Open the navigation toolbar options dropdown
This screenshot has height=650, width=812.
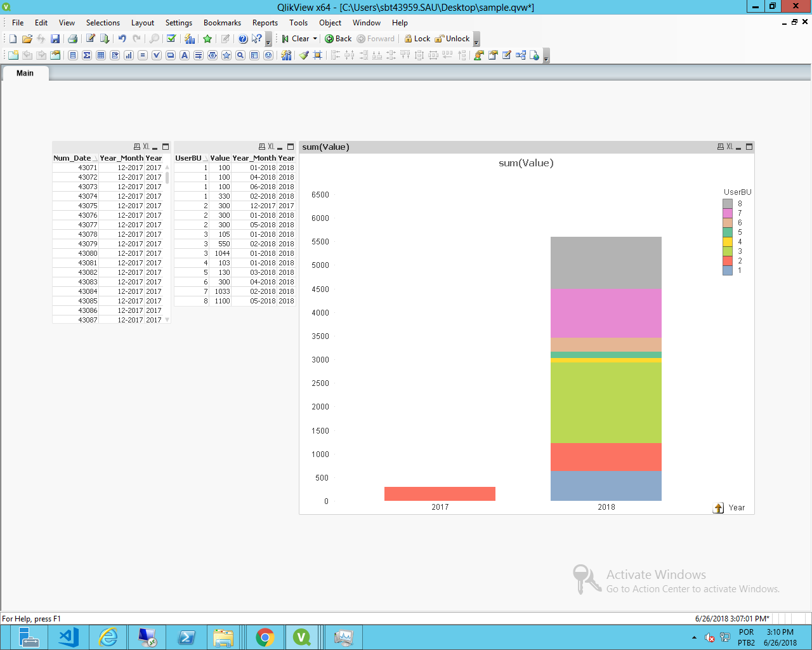(476, 39)
